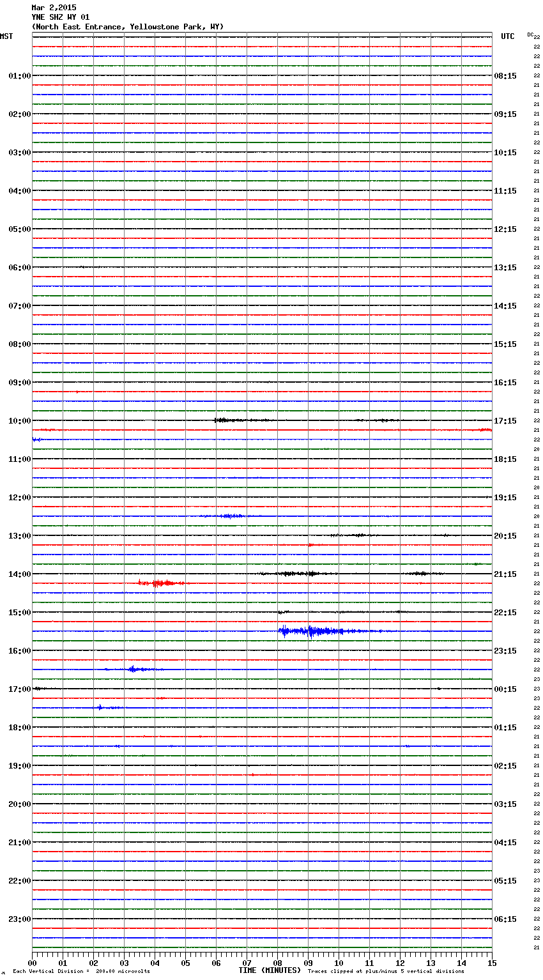Select the 22:00 MST row label
The width and height of the screenshot is (543, 980).
click(x=20, y=881)
